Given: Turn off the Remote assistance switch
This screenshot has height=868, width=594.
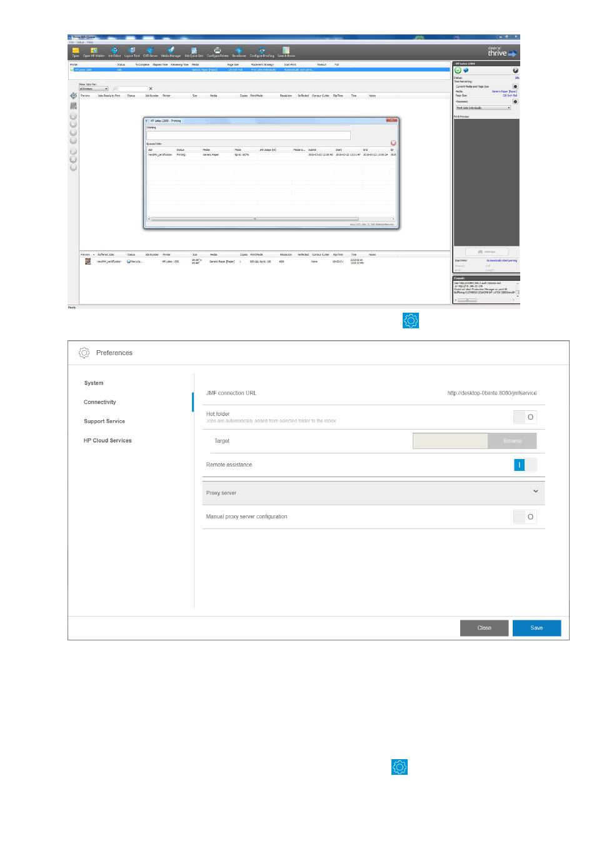Looking at the screenshot, I should click(x=525, y=465).
